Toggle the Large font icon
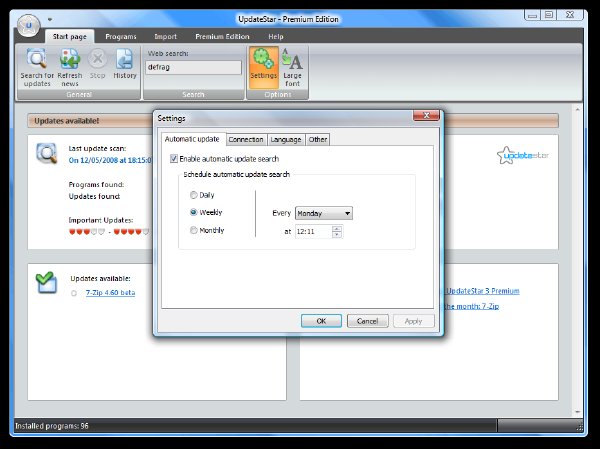The height and width of the screenshot is (449, 600). click(292, 59)
